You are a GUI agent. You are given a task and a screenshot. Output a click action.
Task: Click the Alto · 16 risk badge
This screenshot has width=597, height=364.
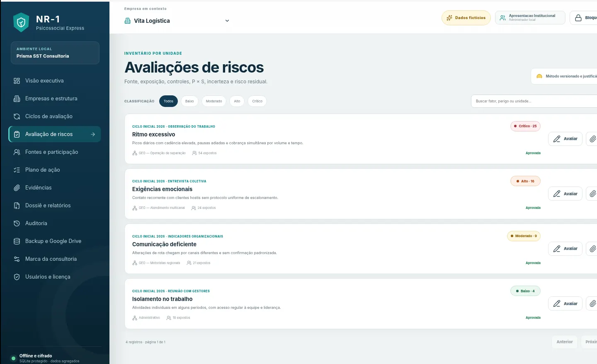point(525,181)
